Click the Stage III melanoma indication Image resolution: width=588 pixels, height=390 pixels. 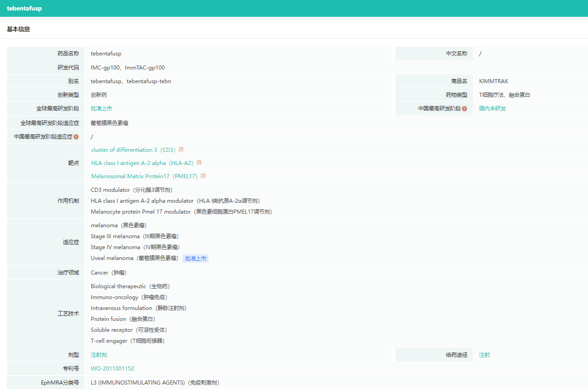pos(135,236)
